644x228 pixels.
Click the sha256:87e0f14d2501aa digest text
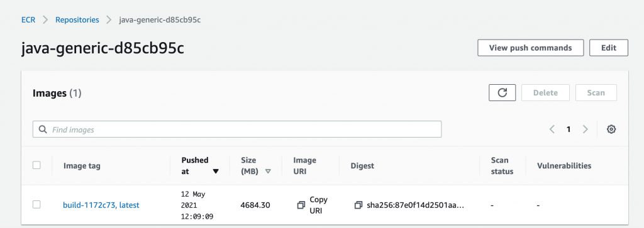pos(416,205)
